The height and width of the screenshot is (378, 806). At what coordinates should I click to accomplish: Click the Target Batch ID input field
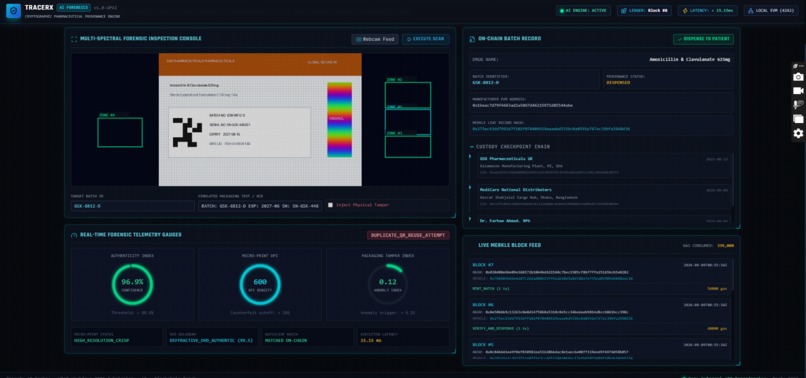click(133, 206)
